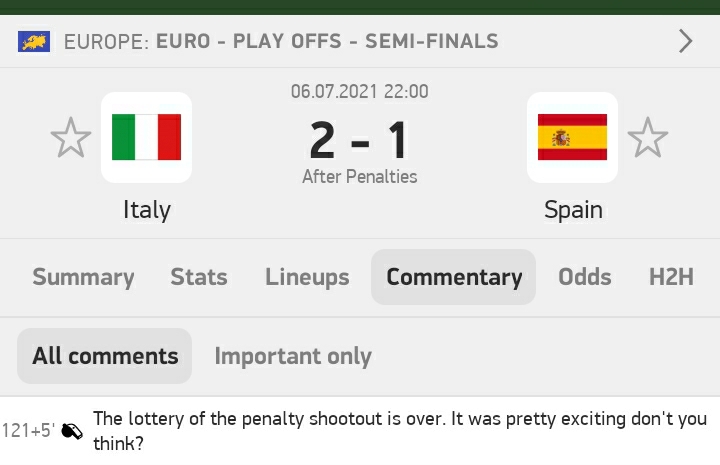
Task: View the Lineups tab
Action: [x=307, y=277]
